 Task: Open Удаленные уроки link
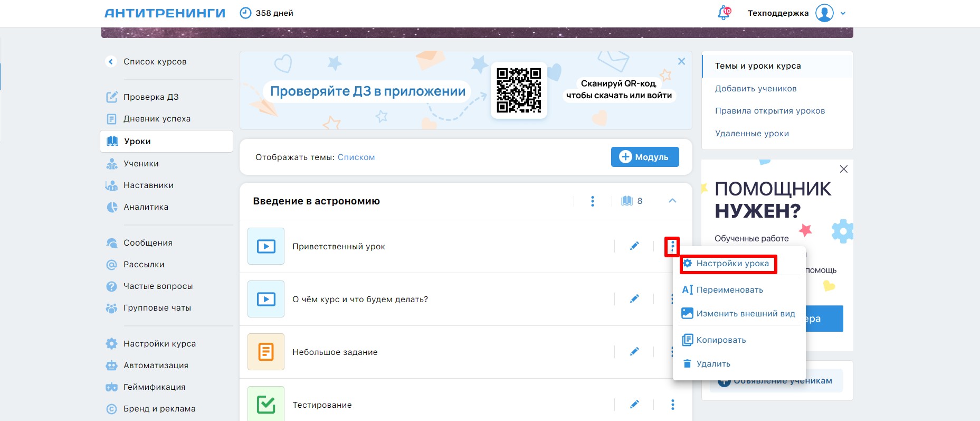coord(752,134)
